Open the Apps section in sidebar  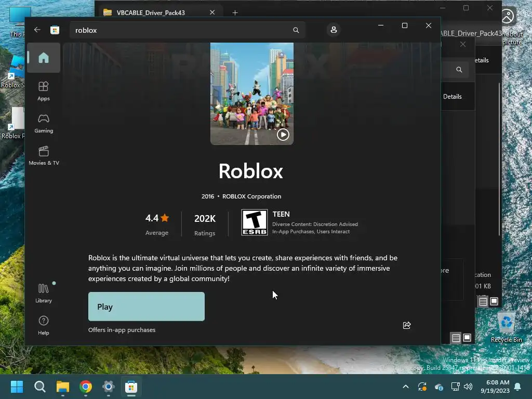coord(44,91)
